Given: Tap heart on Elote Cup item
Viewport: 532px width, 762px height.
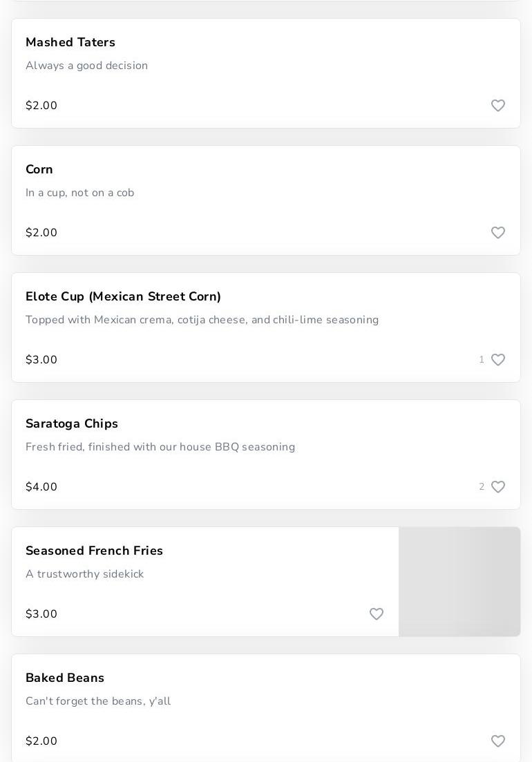Looking at the screenshot, I should 497,360.
